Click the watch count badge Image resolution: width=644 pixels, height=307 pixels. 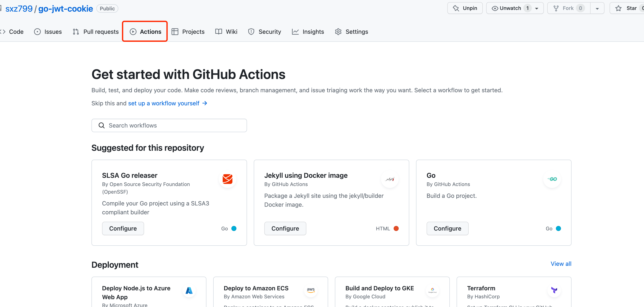(x=528, y=8)
